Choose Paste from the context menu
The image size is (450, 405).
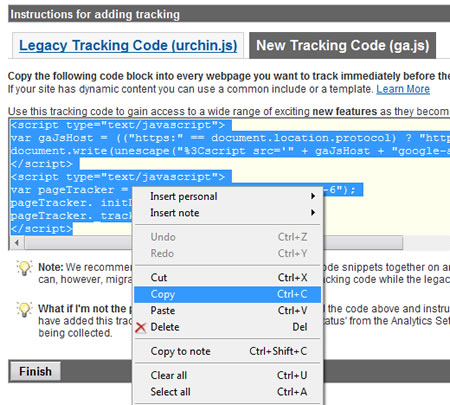click(x=227, y=311)
